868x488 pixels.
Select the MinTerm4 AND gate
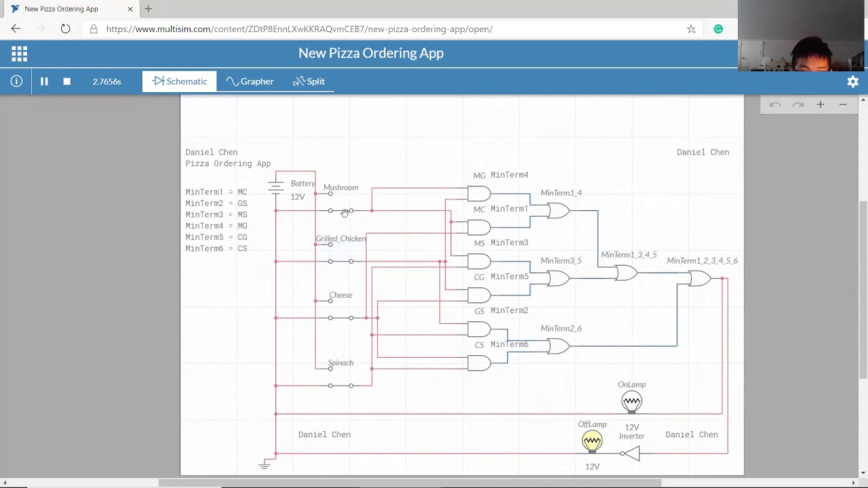point(479,194)
